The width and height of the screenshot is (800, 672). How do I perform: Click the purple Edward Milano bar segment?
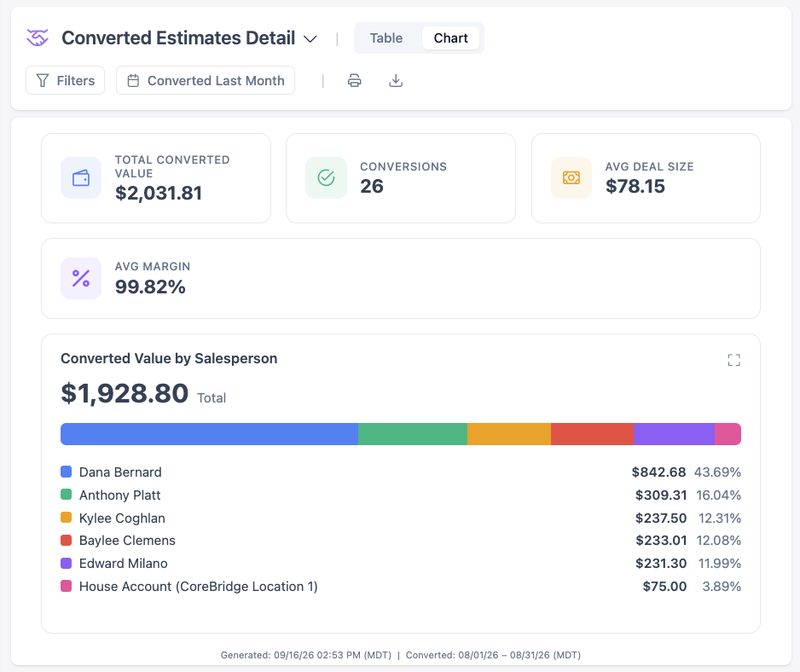(674, 434)
